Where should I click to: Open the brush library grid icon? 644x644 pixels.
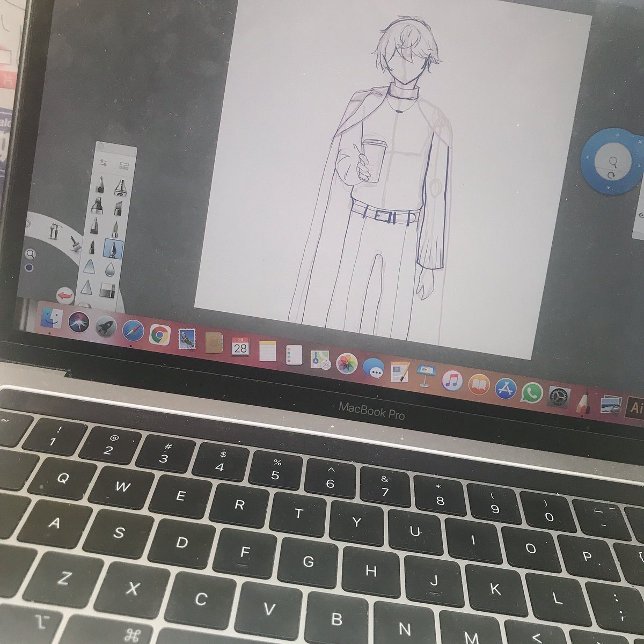125,166
